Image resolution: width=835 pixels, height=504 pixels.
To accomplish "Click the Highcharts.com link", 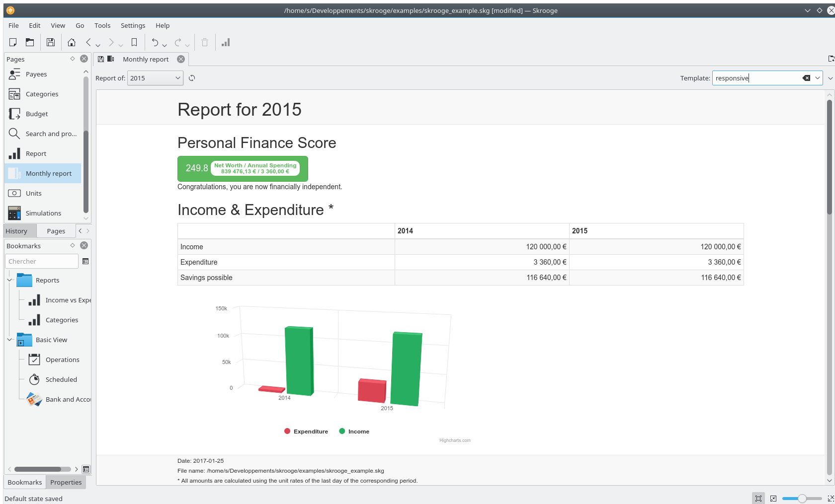I will (x=455, y=440).
